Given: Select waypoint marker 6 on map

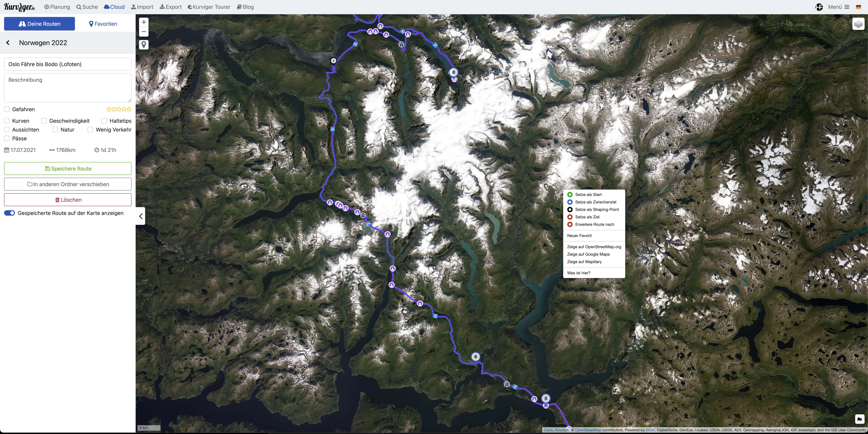Looking at the screenshot, I should [x=475, y=357].
